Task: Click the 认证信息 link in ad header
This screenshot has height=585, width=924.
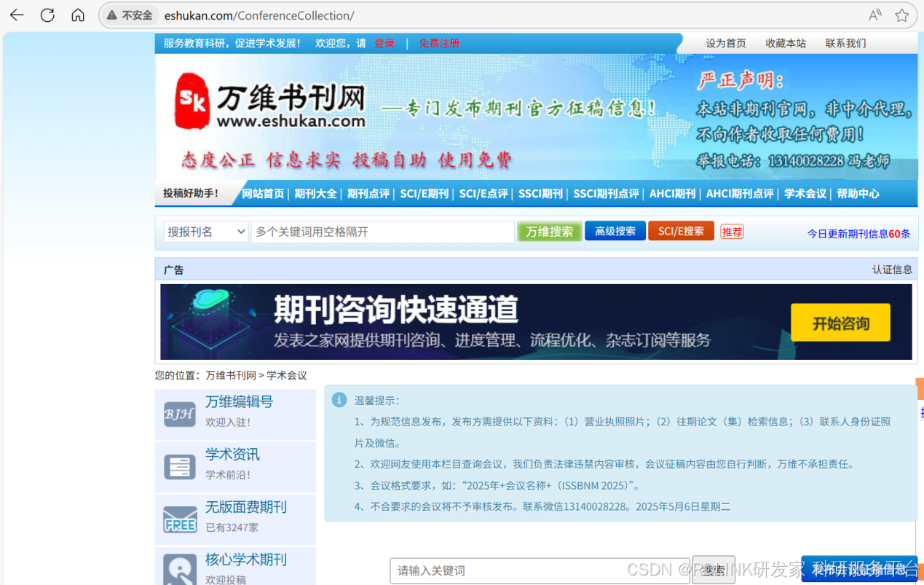Action: point(892,270)
